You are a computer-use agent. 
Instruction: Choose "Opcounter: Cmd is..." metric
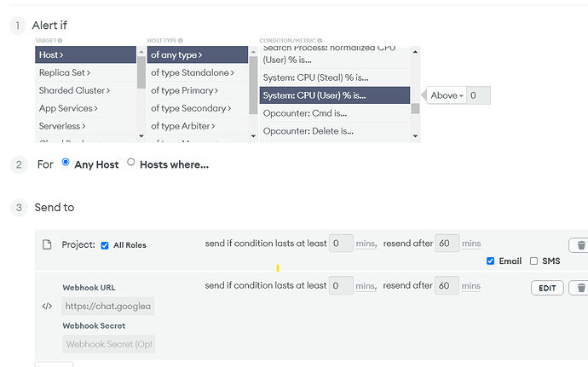[305, 112]
